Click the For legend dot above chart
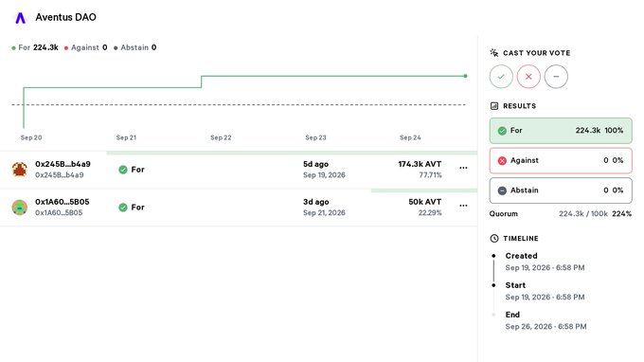 point(14,48)
